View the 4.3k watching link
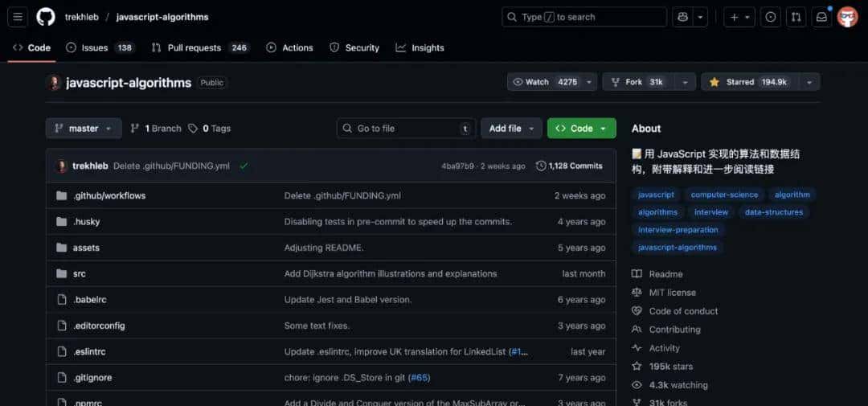This screenshot has height=406, width=868. (x=669, y=385)
